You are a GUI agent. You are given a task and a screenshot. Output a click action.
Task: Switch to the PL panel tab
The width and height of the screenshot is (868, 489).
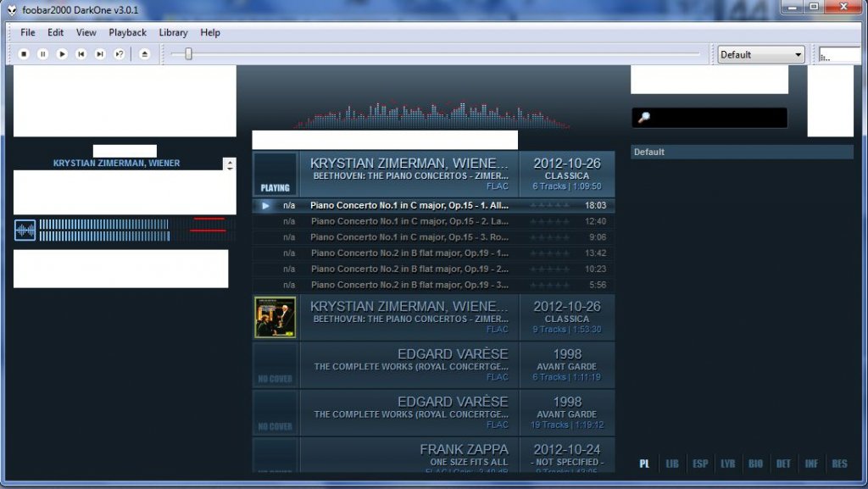[644, 464]
